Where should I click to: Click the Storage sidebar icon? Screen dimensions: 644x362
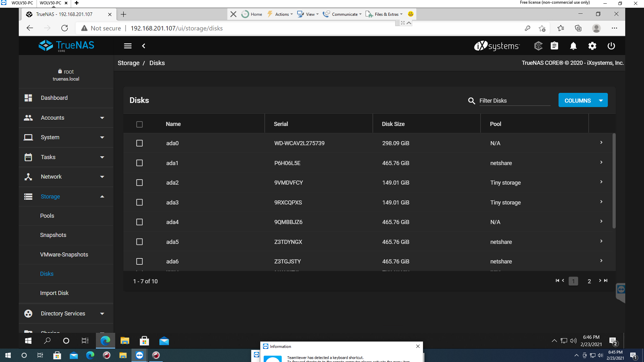pos(29,196)
